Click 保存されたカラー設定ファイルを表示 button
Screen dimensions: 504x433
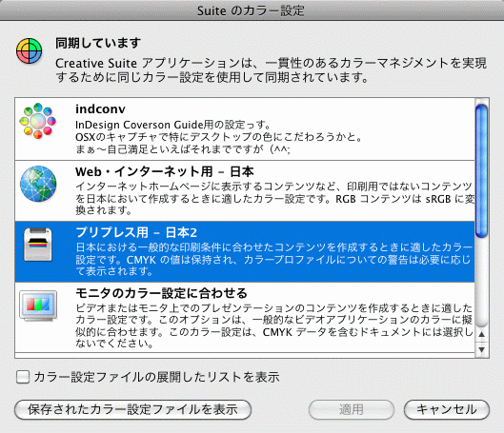coord(132,409)
